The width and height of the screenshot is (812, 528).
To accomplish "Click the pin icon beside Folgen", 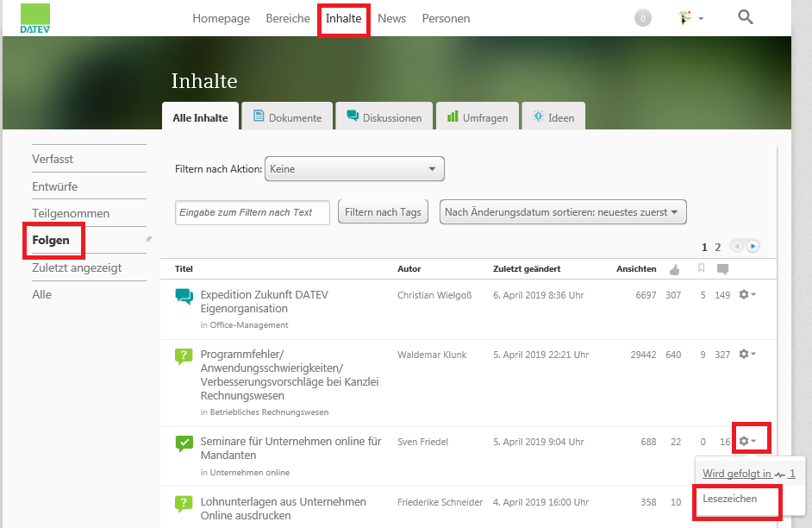I will tap(148, 239).
